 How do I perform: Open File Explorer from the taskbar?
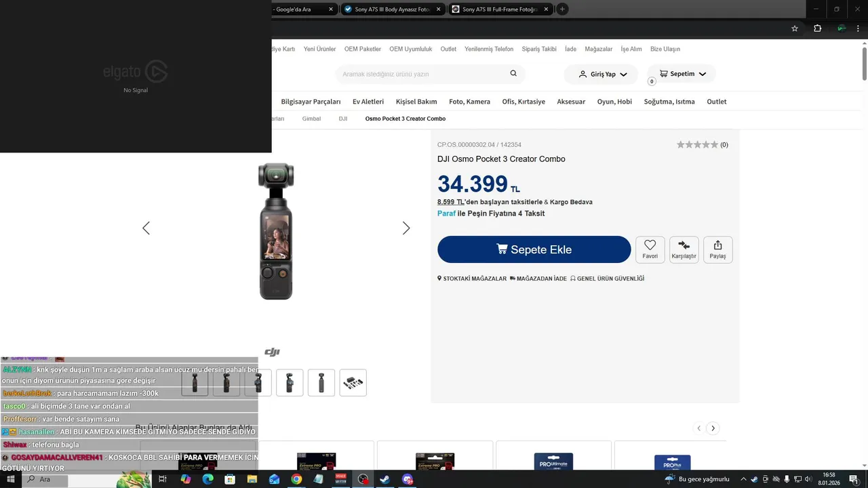[252, 479]
